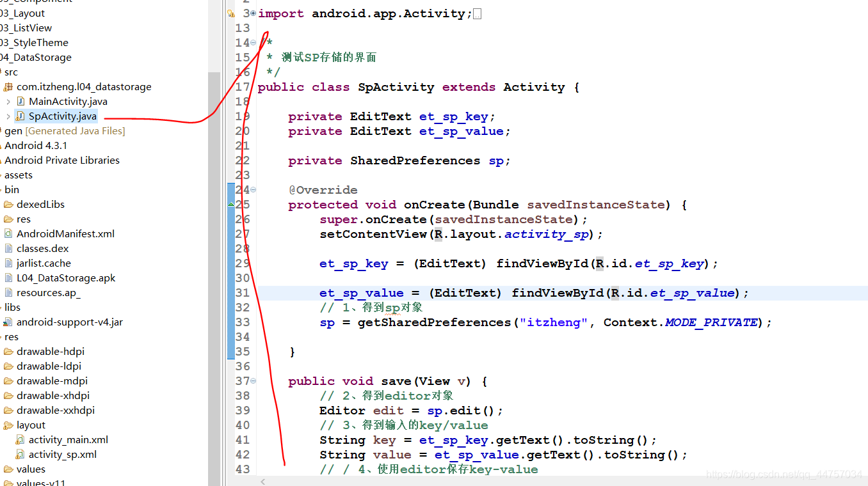Click the values folder icon
Viewport: 868px width, 486px height.
[x=8, y=469]
